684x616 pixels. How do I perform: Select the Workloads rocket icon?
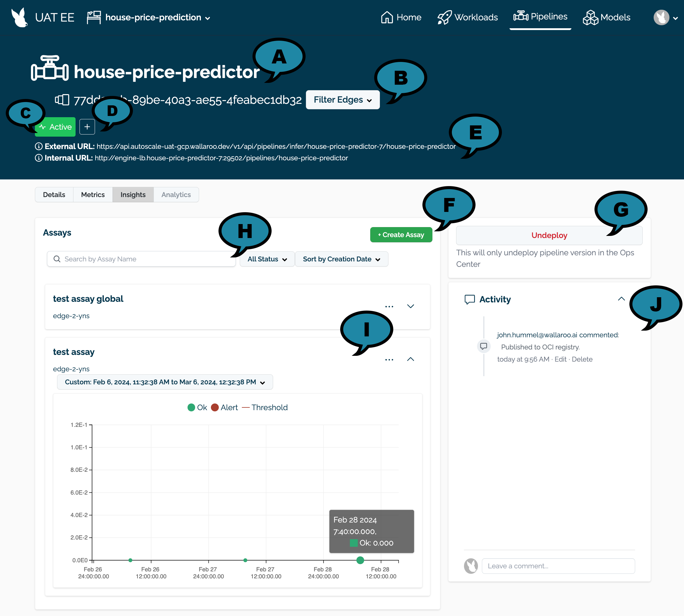pyautogui.click(x=444, y=17)
